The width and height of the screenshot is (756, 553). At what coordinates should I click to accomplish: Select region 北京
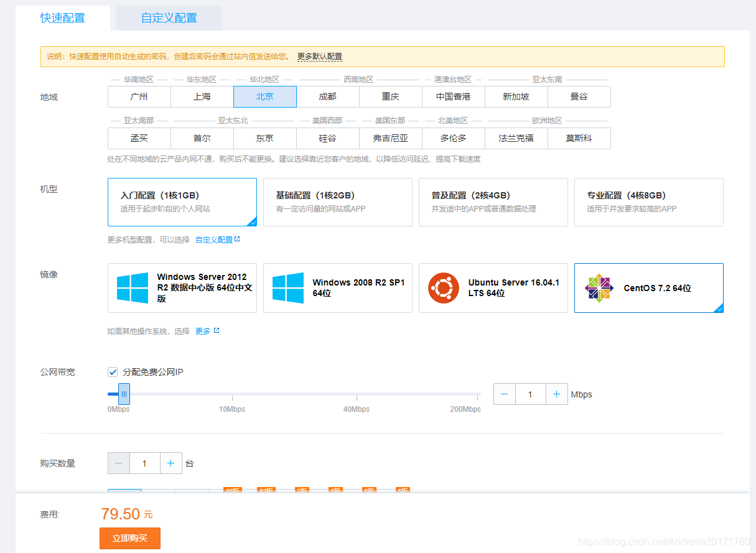coord(265,97)
